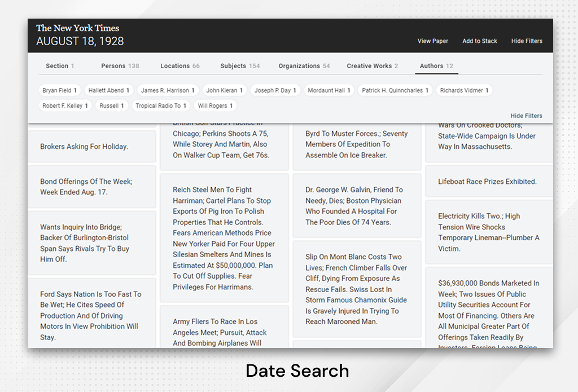
Task: Show the Authors filter tab
Action: click(x=436, y=65)
